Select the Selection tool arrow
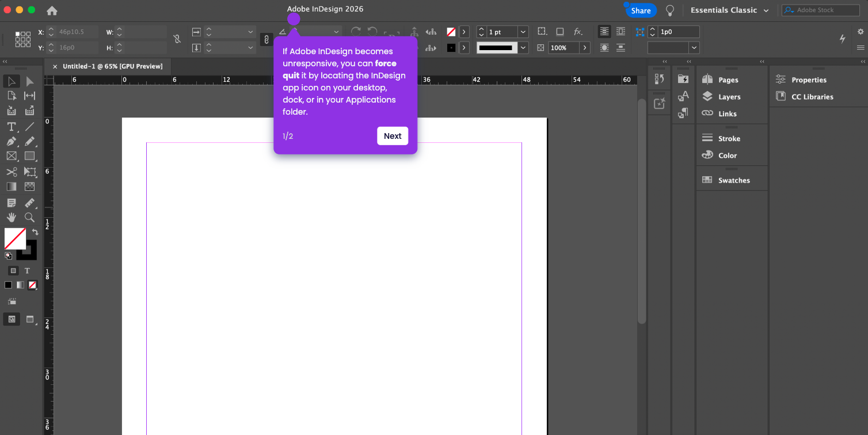 point(12,81)
